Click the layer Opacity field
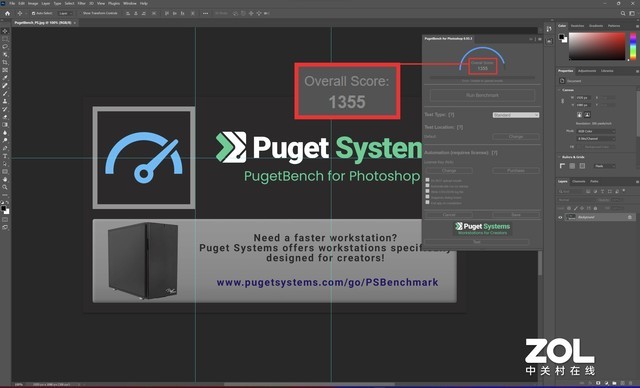Viewport: 640px width, 388px height. tap(616, 200)
